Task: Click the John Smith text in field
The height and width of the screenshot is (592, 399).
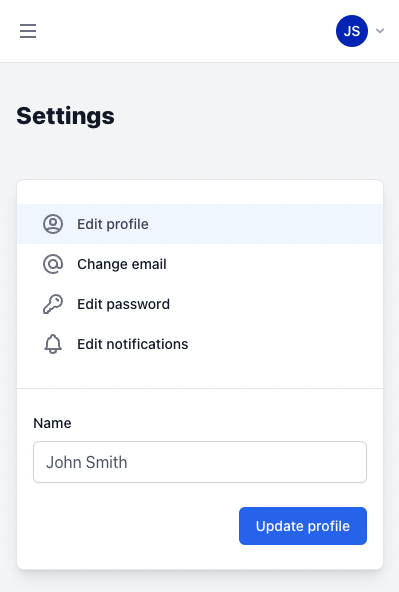Action: [x=86, y=462]
